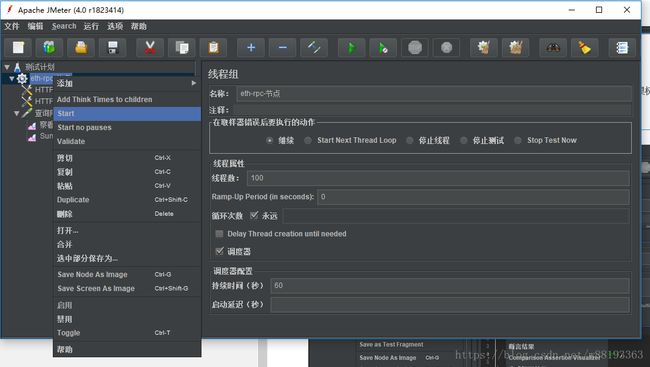Choose Toggle in the context menu
650x367 pixels.
point(127,333)
